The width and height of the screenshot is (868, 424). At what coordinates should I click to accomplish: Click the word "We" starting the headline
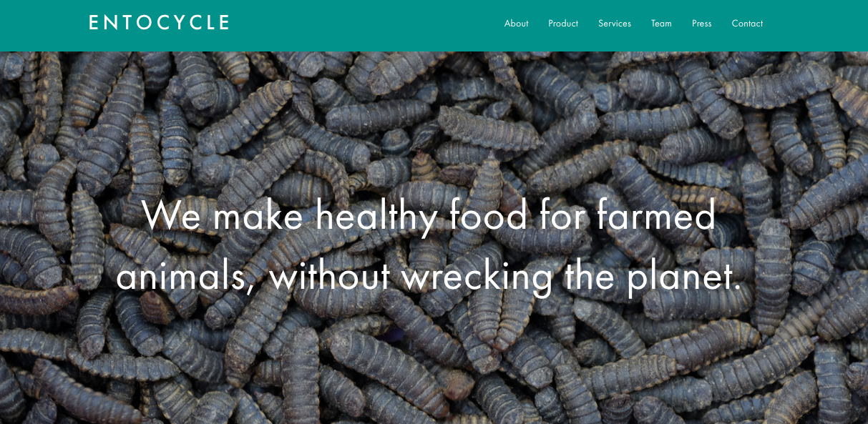[x=172, y=215]
